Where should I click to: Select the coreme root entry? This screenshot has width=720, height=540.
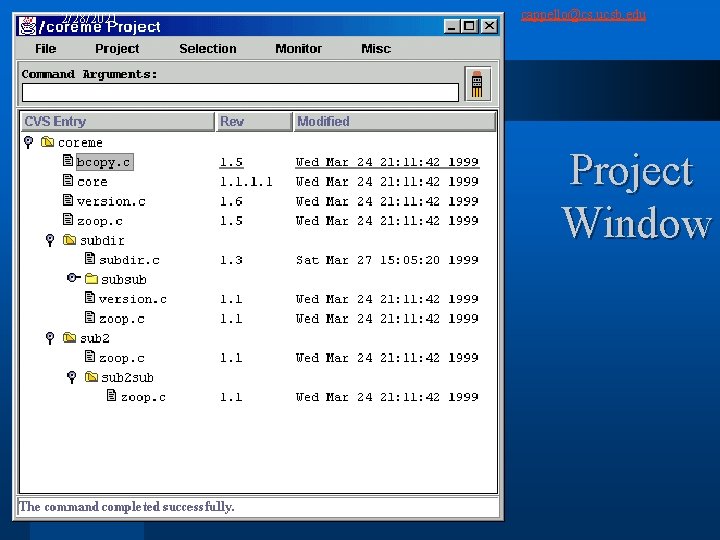80,143
